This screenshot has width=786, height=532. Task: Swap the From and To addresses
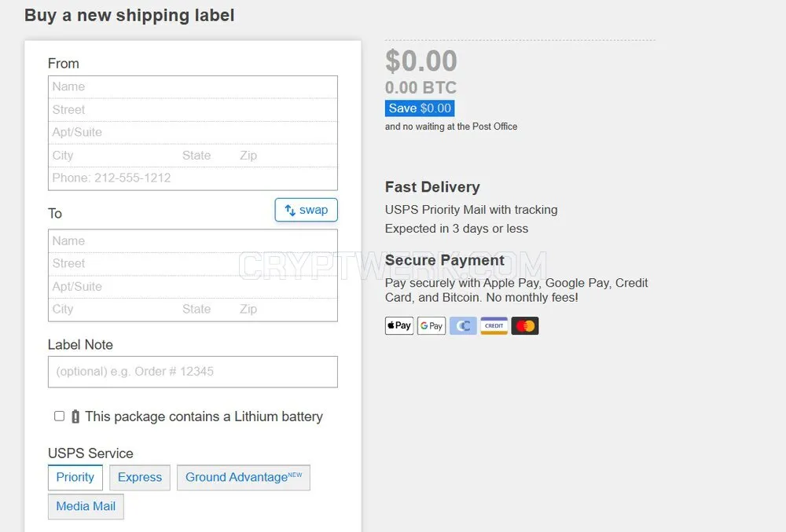click(306, 210)
